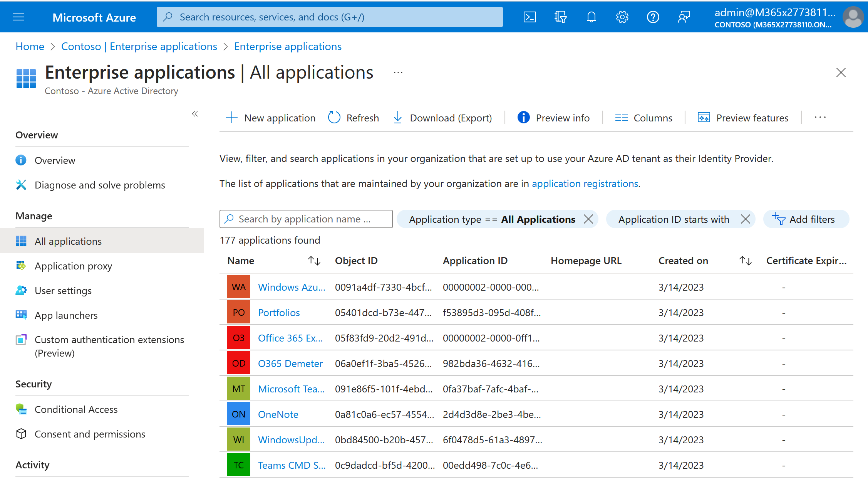
Task: Sort by Created on column
Action: pyautogui.click(x=746, y=261)
